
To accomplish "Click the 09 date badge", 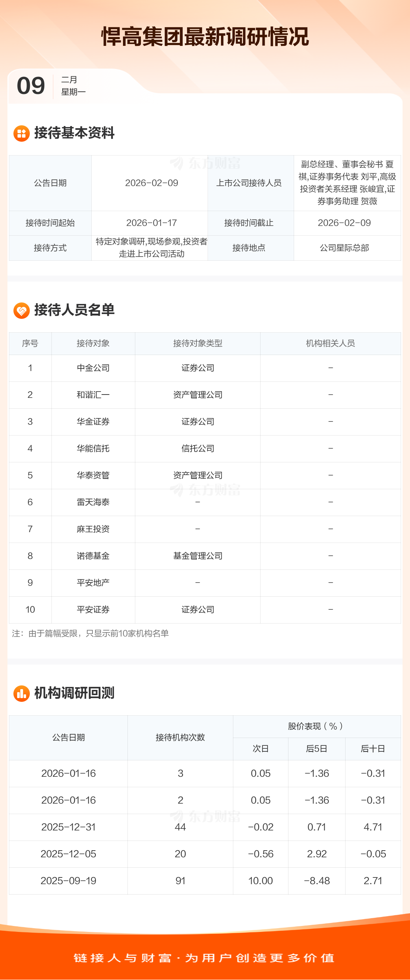I will pos(31,86).
